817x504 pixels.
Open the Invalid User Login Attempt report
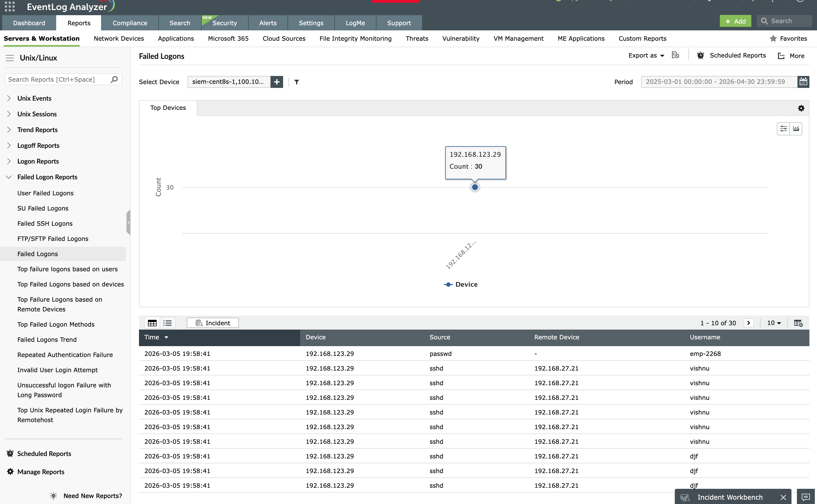pos(57,370)
